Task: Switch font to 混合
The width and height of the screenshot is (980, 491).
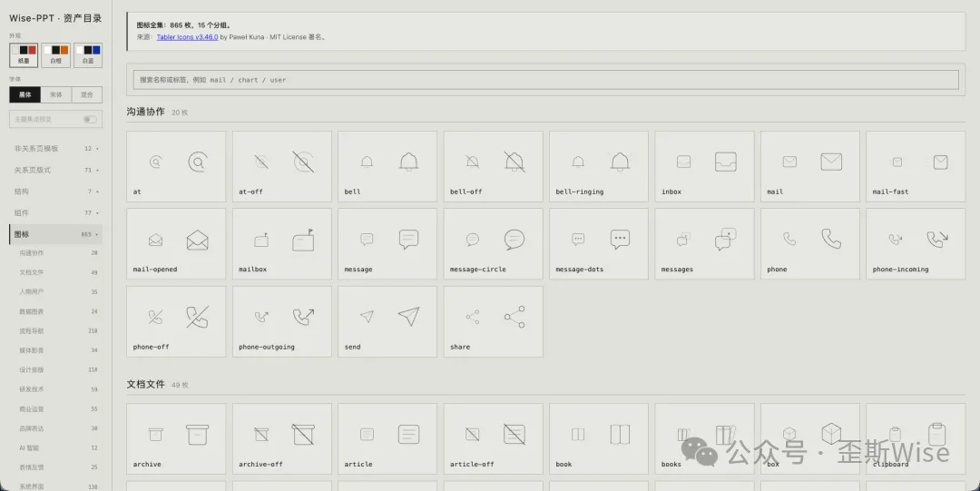Action: point(87,94)
